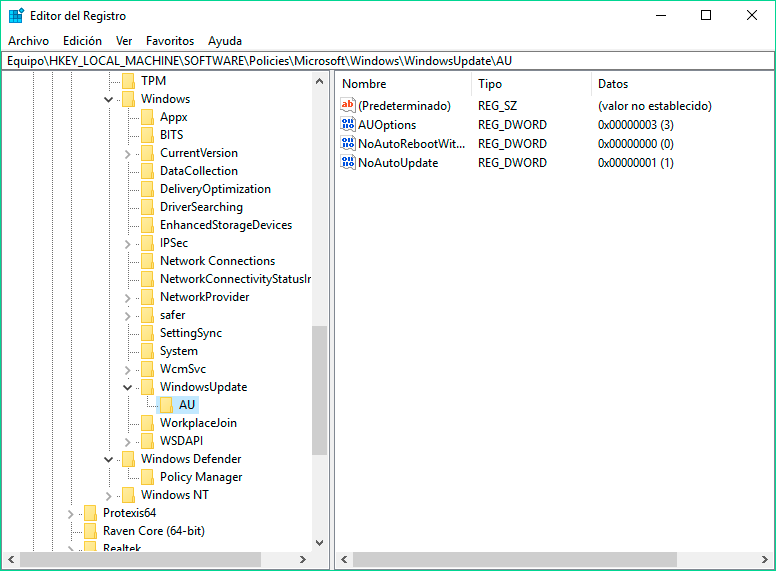Click the 0x00000001 (1) data value
This screenshot has height=571, width=776.
[635, 163]
